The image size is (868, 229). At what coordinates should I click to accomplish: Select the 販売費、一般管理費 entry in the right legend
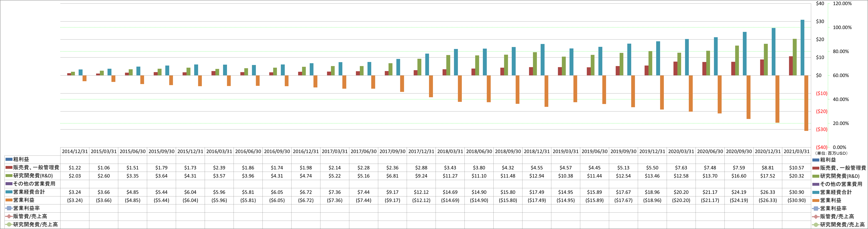tap(839, 168)
